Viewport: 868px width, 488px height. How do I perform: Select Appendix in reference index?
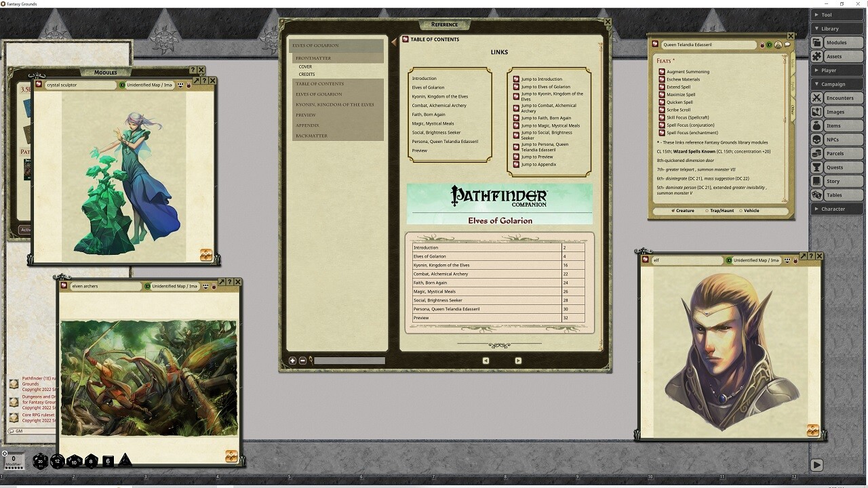tap(307, 125)
